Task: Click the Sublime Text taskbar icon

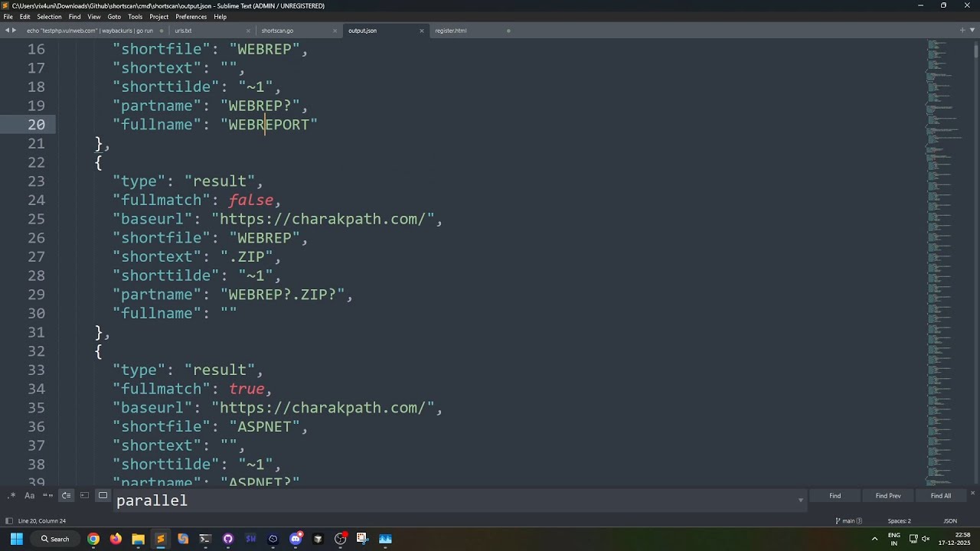Action: click(x=160, y=539)
